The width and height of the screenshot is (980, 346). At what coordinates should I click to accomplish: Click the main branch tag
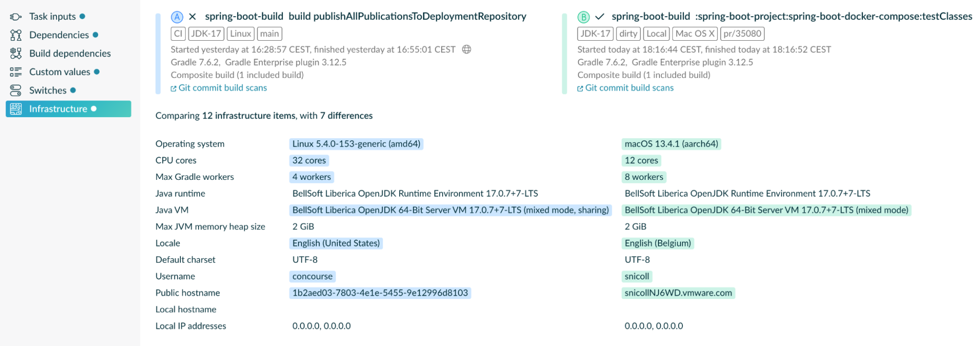point(269,34)
